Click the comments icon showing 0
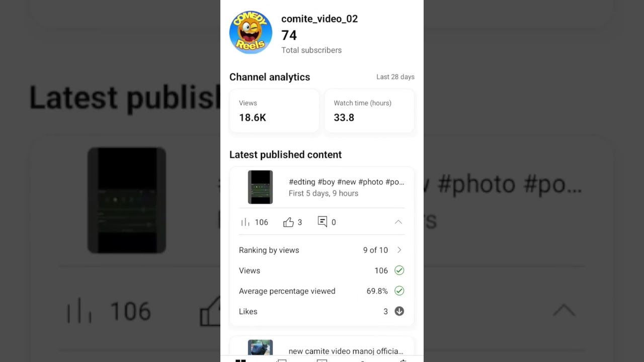Screen dimensions: 644x362 pos(323,222)
